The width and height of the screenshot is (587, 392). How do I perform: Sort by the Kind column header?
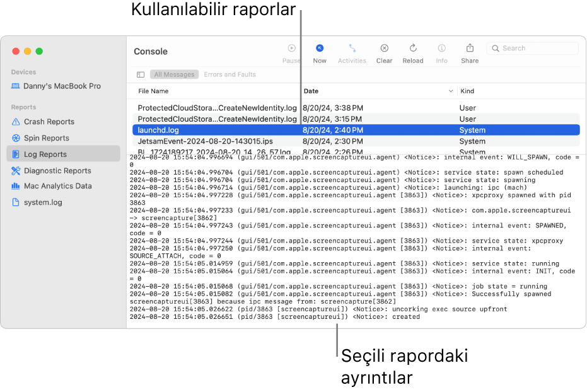(467, 91)
